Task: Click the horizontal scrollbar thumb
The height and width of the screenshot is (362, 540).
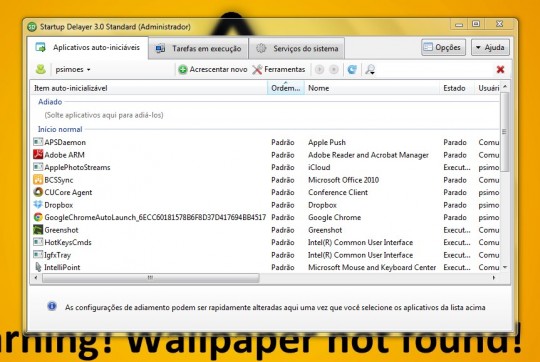Action: tap(150, 278)
